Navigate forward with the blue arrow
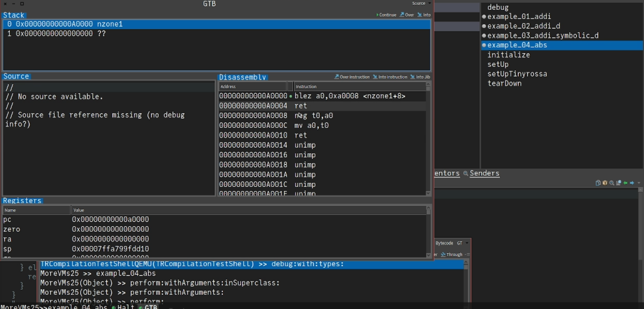Viewport: 644px width, 309px height. click(632, 183)
